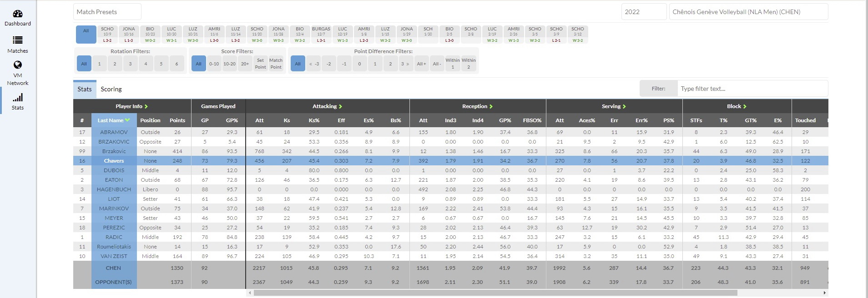
Task: Click the scrollbar right arrow
Action: (824, 293)
